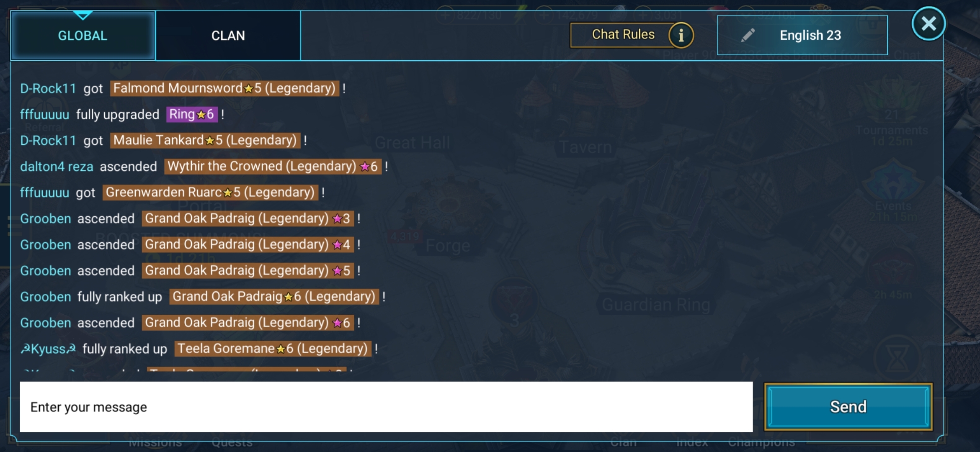Change chat channel English 23
The height and width of the screenshot is (452, 980).
coord(802,35)
